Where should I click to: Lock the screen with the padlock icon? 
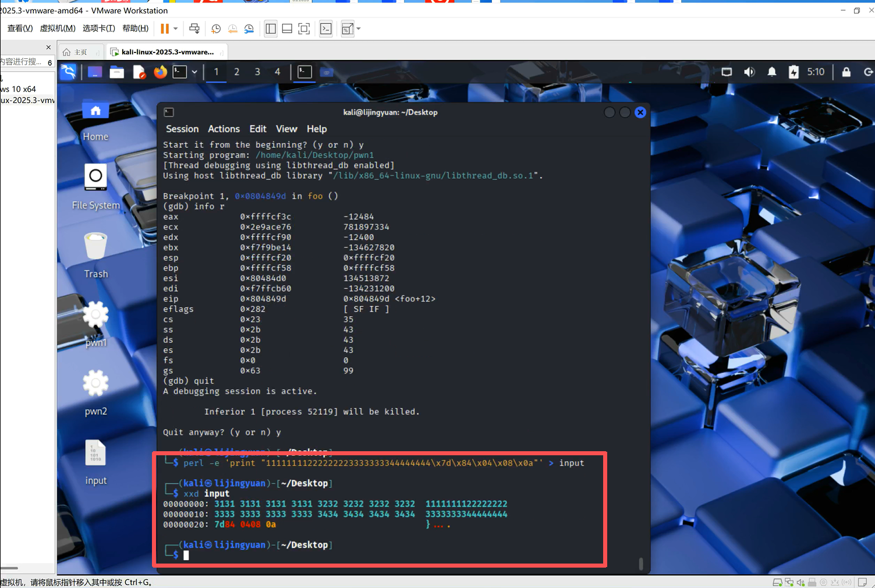coord(846,72)
